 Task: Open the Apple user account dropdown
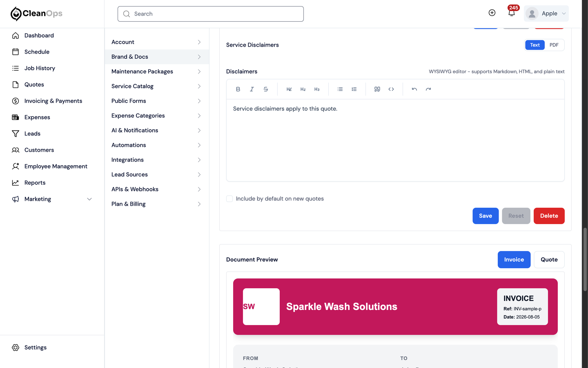546,13
